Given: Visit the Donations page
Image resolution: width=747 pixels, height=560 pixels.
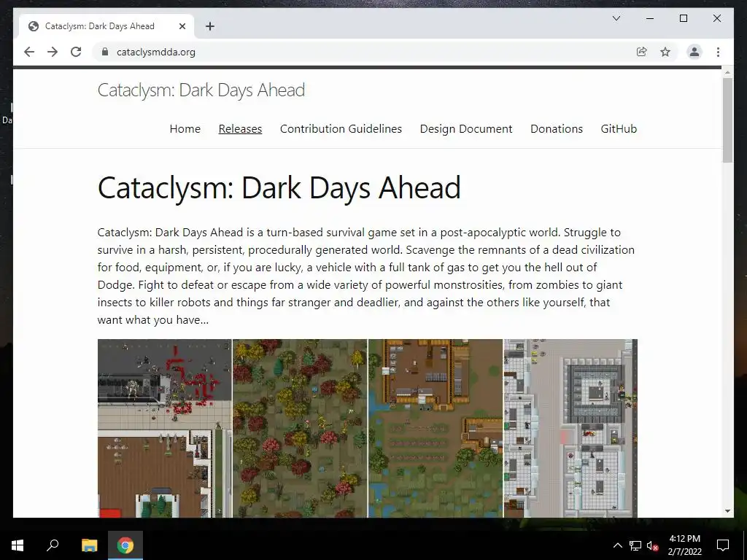Looking at the screenshot, I should (x=557, y=128).
